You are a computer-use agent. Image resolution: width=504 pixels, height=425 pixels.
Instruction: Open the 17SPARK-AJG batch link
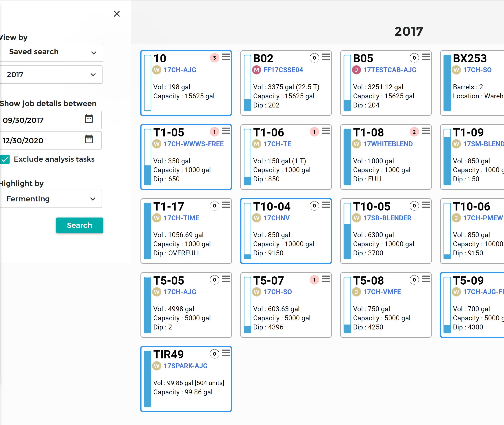[x=185, y=366]
